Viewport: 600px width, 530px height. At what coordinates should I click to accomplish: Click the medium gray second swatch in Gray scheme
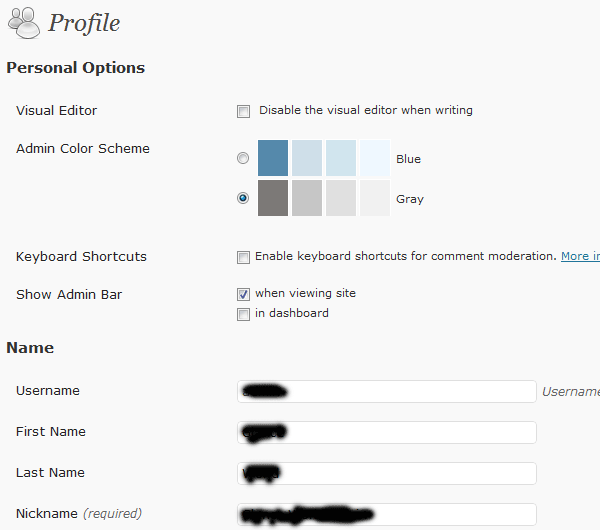click(x=307, y=198)
